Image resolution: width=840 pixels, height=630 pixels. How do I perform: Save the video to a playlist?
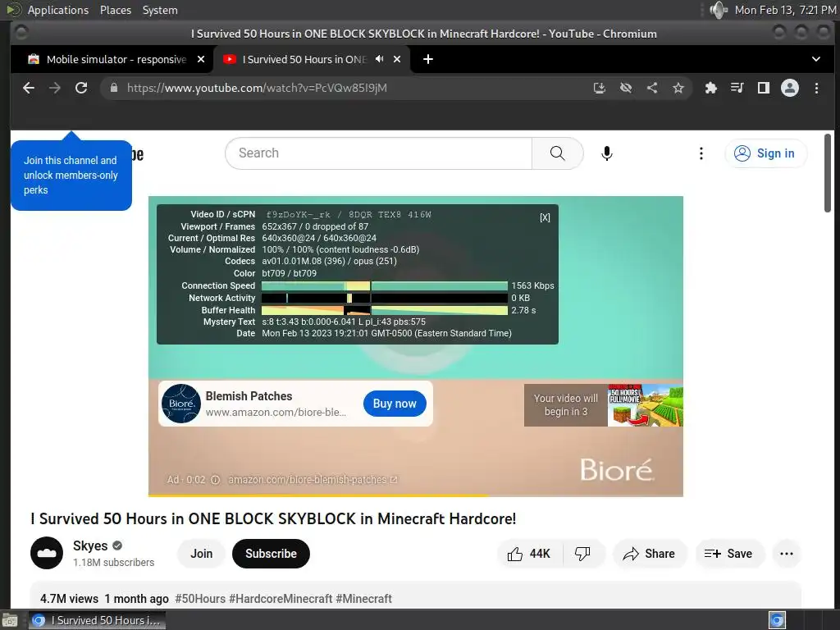click(728, 554)
